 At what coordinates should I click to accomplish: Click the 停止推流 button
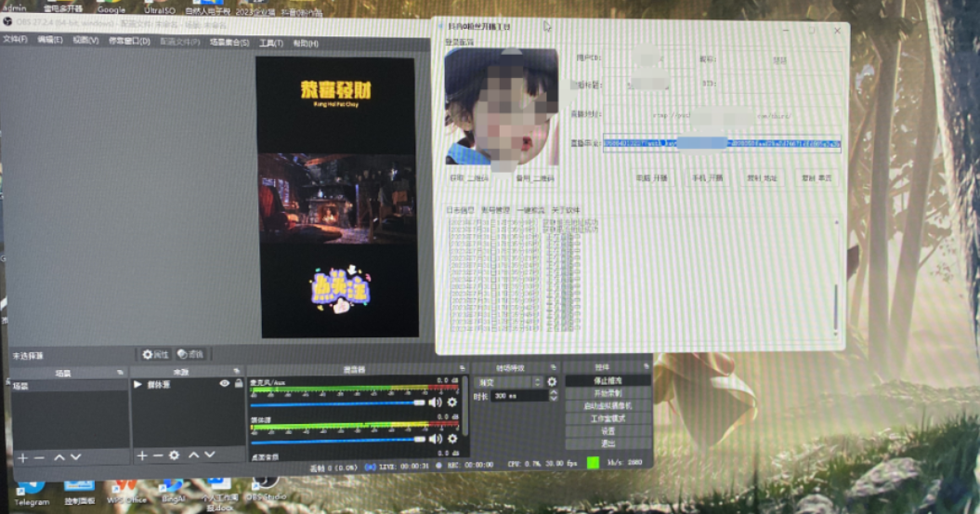608,380
